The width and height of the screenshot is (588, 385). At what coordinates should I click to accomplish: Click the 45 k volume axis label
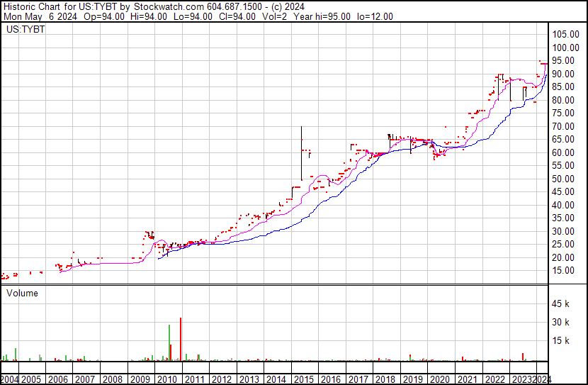[x=560, y=304]
